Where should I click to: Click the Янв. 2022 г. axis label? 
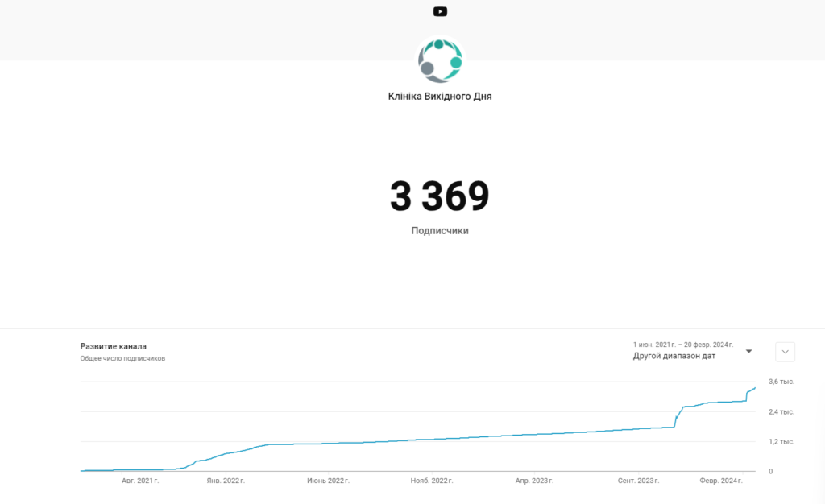[x=226, y=481]
